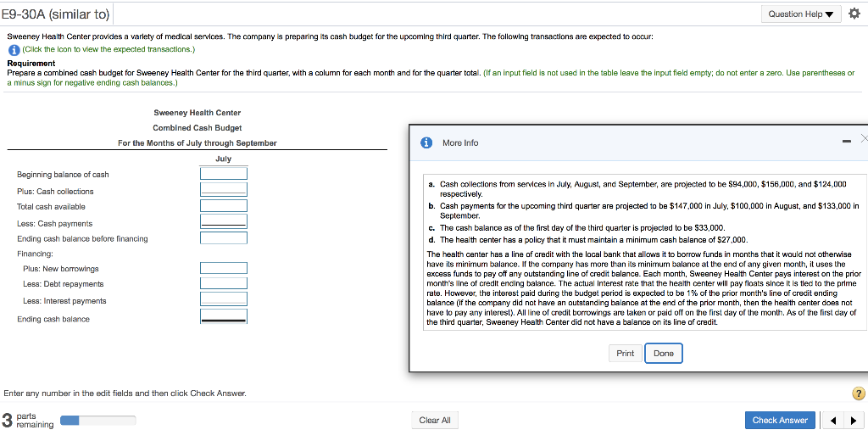Click the Check Answer button
This screenshot has height=441, width=868.
pos(780,421)
